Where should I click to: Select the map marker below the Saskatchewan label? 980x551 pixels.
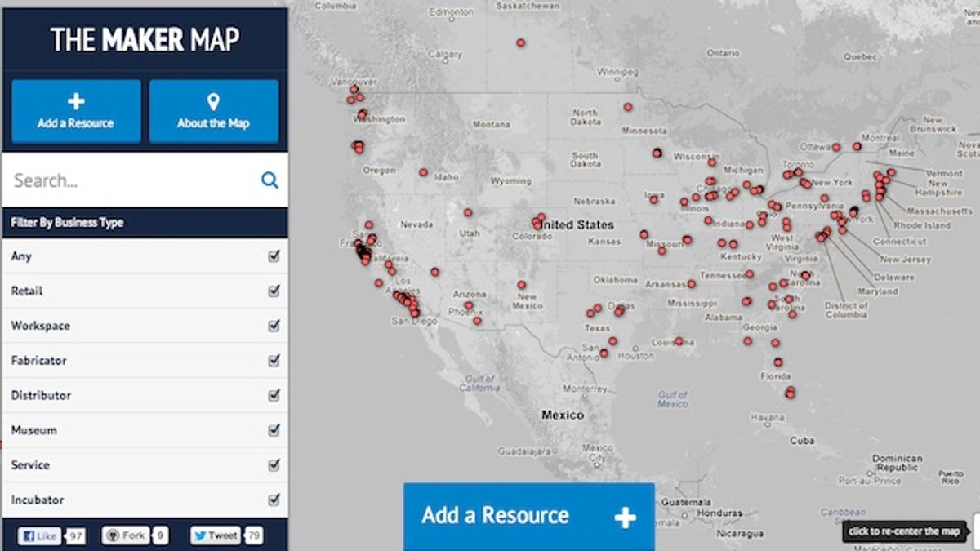pyautogui.click(x=520, y=42)
